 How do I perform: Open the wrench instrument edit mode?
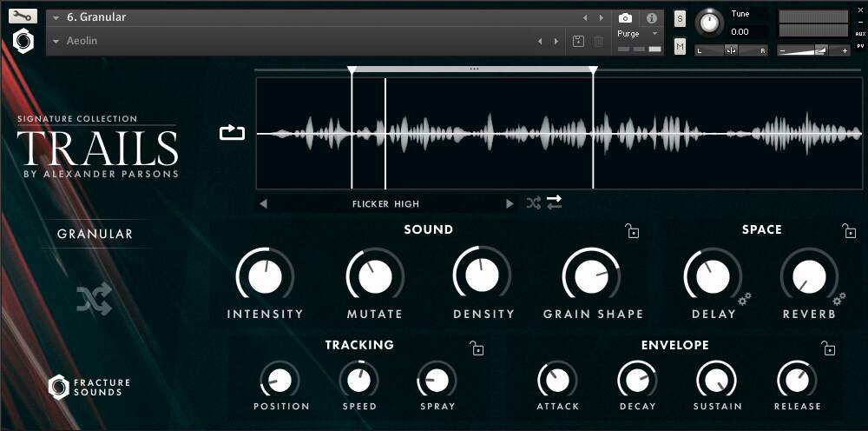(23, 16)
